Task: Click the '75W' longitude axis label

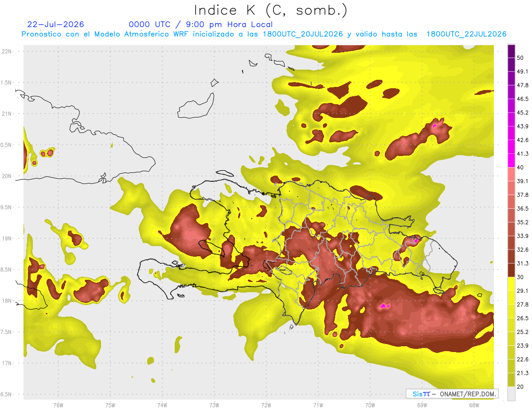Action: (110, 405)
